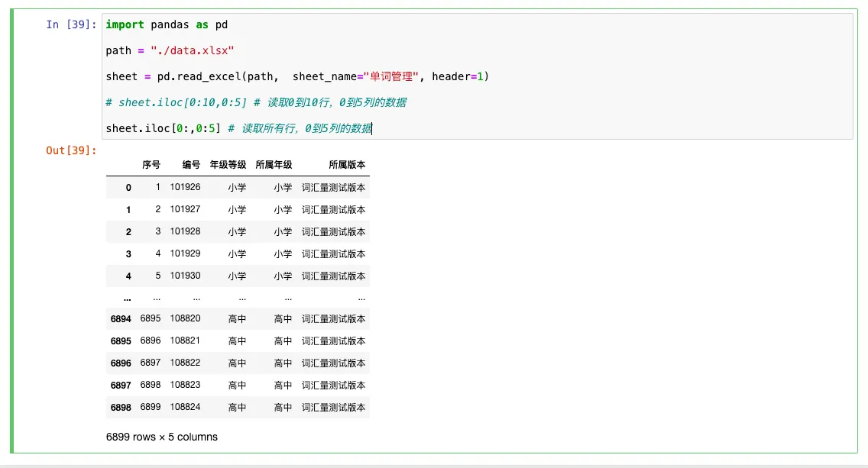
Task: Click the cell containing 108821
Action: [x=185, y=341]
